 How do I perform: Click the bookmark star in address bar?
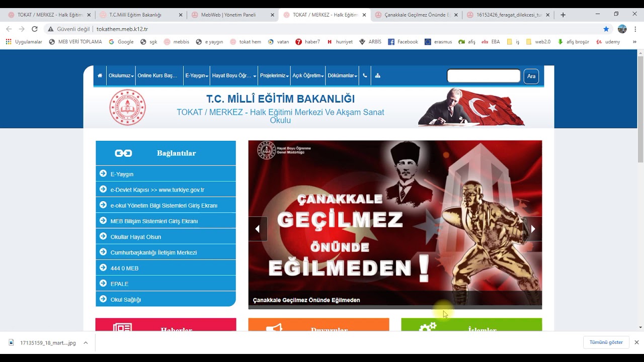[x=606, y=29]
